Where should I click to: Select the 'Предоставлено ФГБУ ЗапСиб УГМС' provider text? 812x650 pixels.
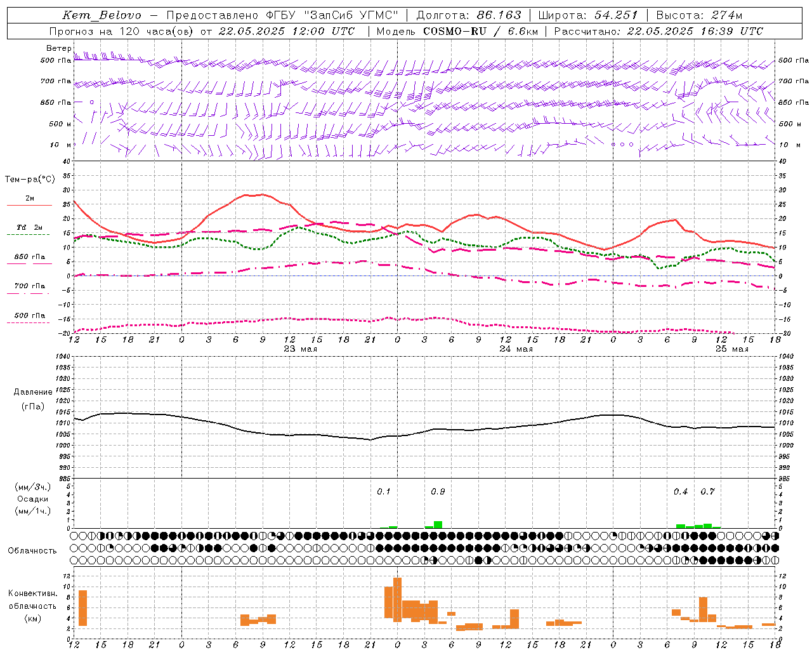point(282,15)
